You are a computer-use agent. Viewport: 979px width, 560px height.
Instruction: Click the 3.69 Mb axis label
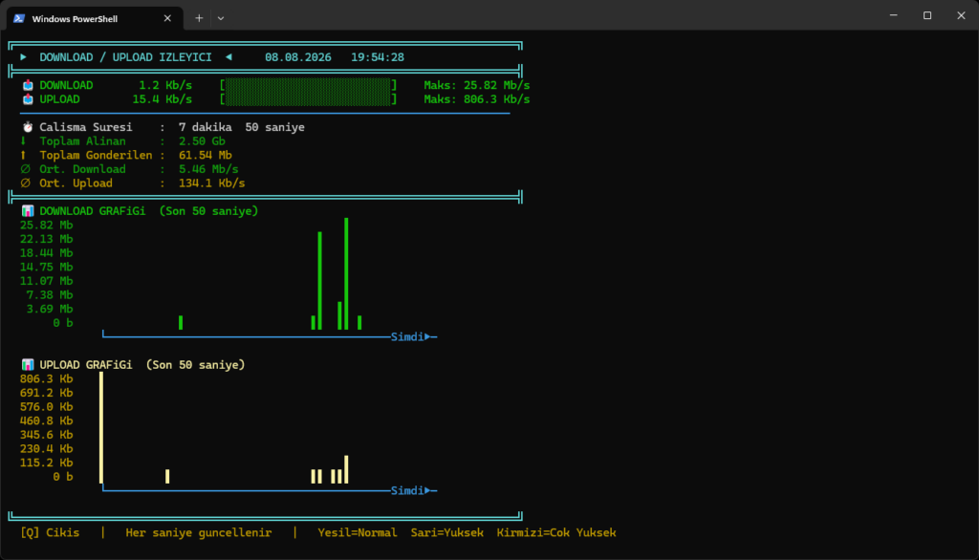click(50, 309)
